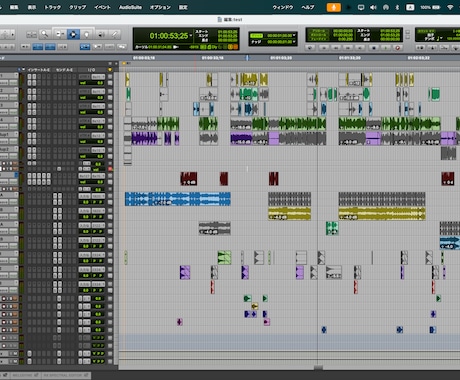This screenshot has height=380, width=460.
Task: Select the Pencil tool
Action: pos(115,34)
